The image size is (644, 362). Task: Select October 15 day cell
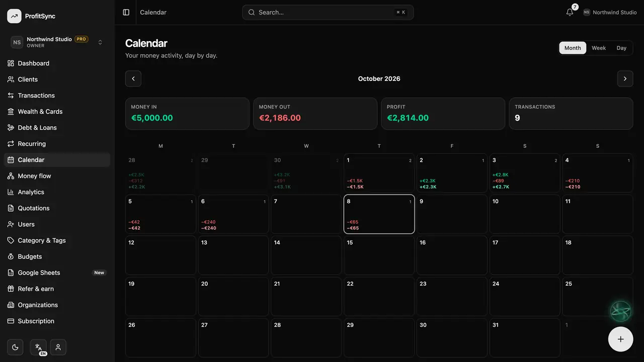click(x=379, y=255)
